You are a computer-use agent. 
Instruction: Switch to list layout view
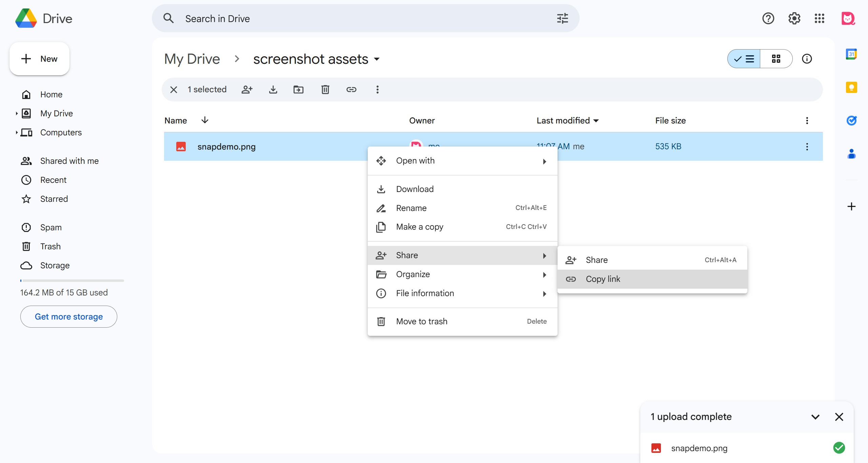[x=744, y=59]
